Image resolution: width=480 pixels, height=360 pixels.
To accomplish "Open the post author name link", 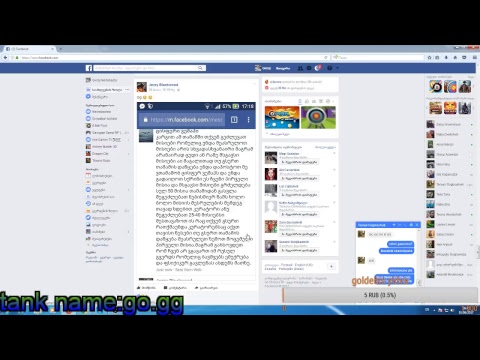I will coord(163,85).
